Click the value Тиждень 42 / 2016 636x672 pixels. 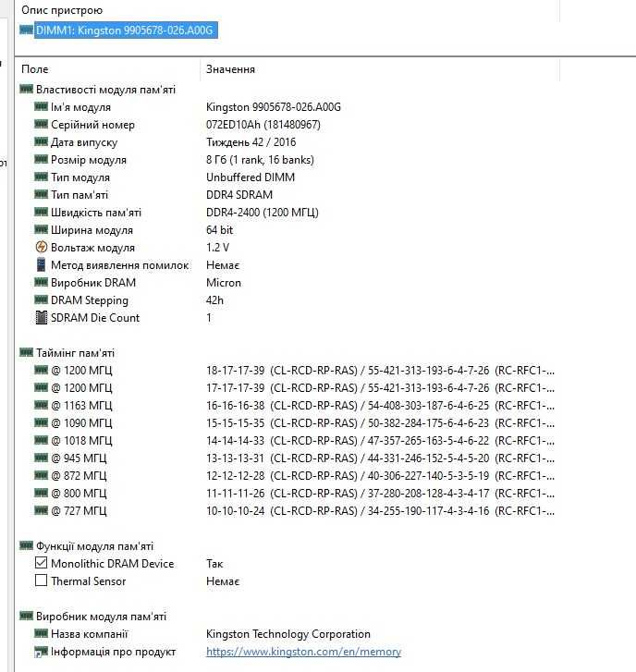click(251, 142)
